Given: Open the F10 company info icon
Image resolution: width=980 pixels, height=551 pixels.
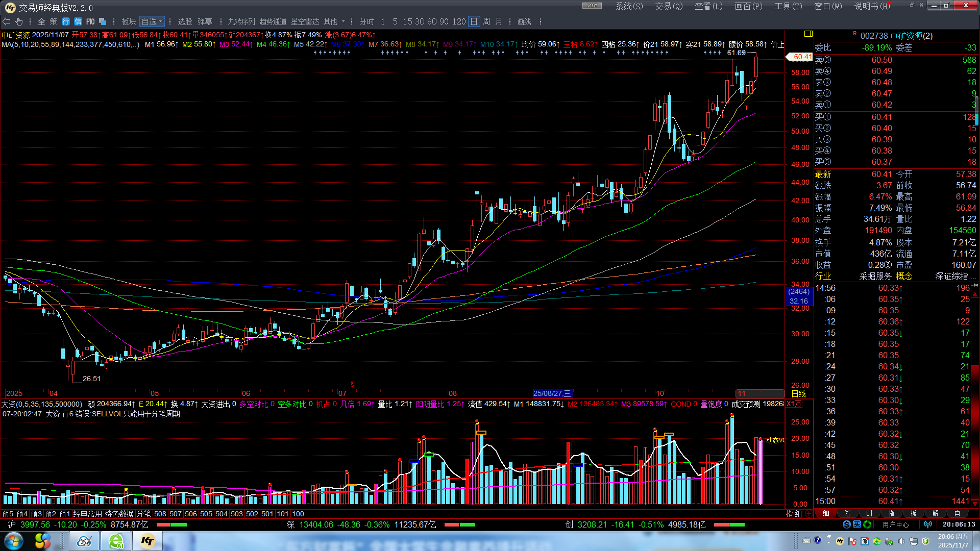Looking at the screenshot, I should (x=90, y=21).
